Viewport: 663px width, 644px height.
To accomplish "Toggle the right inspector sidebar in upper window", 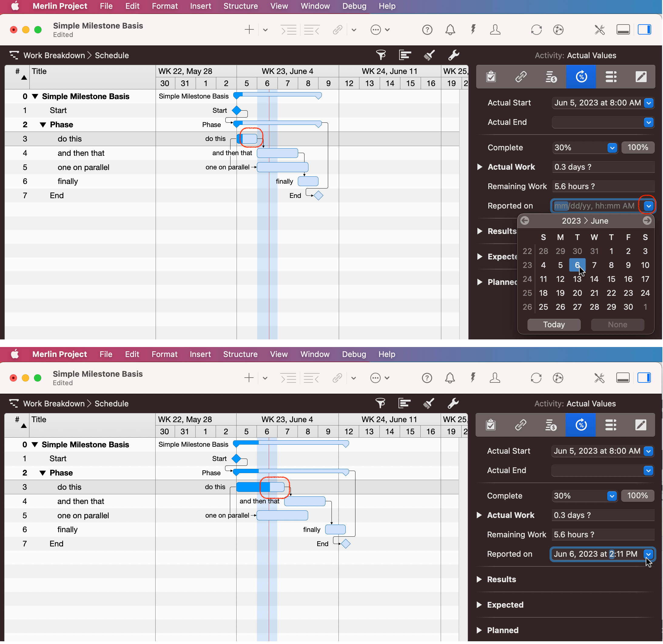I will (645, 30).
